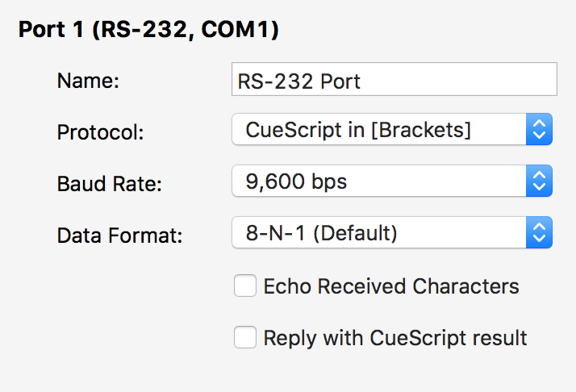Click the Port 1 (RS-232, COM1) heading
576x392 pixels.
pos(148,31)
